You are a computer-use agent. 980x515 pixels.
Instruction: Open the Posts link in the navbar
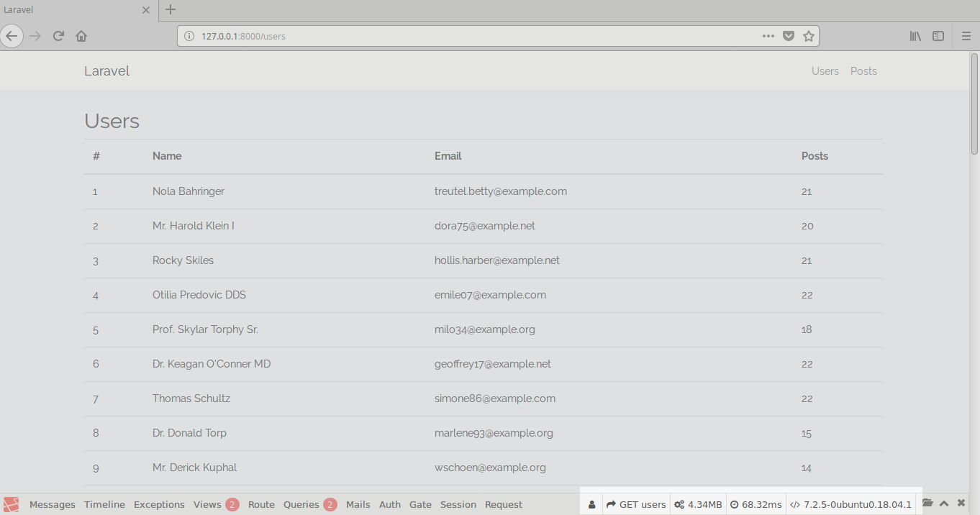coord(863,71)
